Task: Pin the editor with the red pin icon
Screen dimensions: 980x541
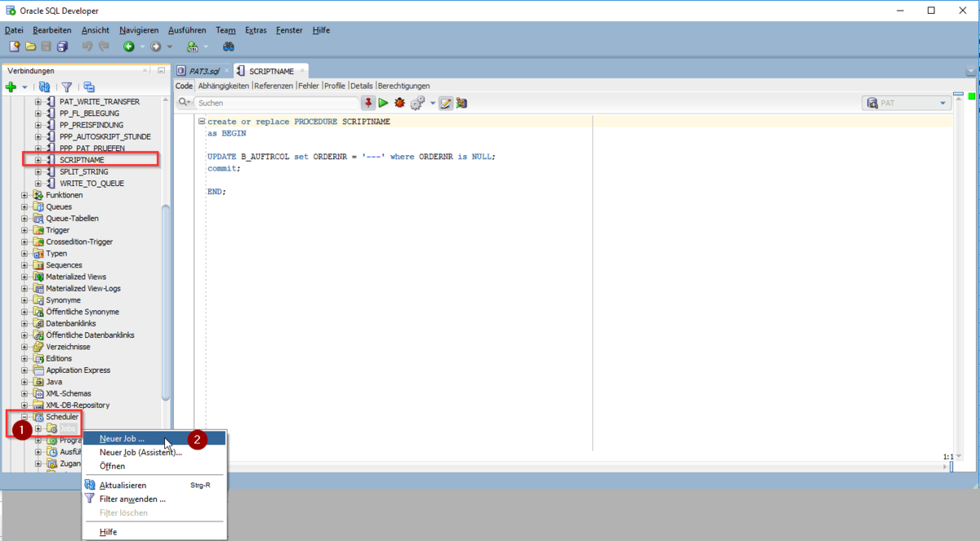Action: [x=369, y=102]
